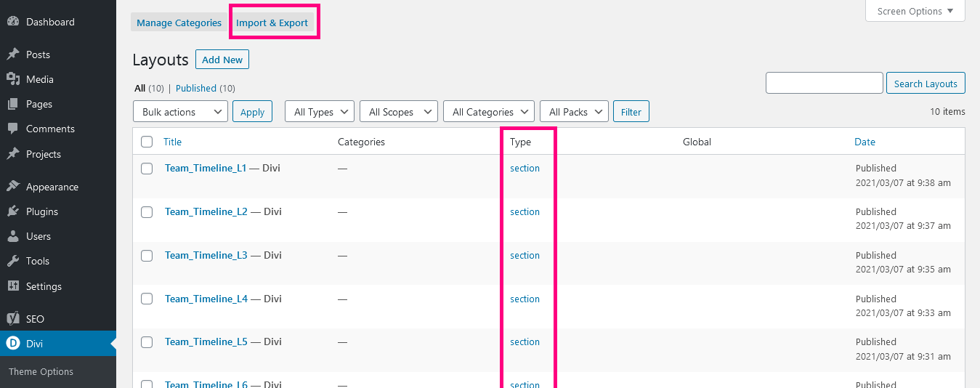
Task: Click the Tools wrench icon
Action: click(x=12, y=261)
